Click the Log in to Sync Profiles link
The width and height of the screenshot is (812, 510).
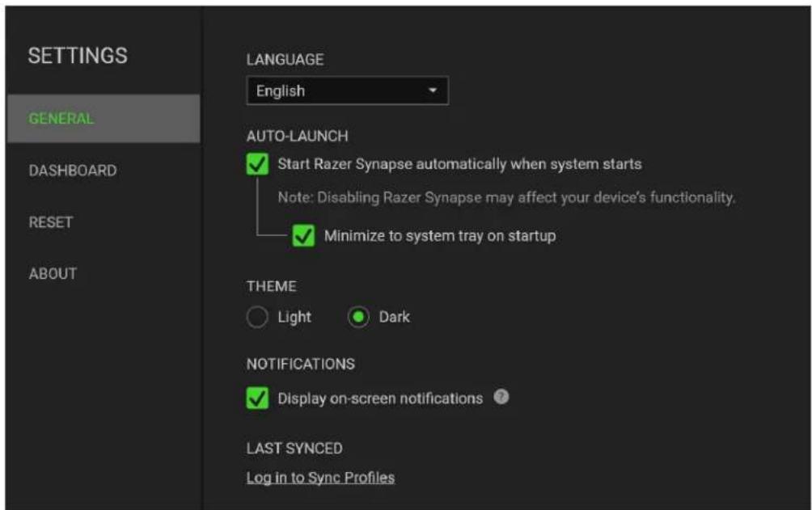coord(320,478)
